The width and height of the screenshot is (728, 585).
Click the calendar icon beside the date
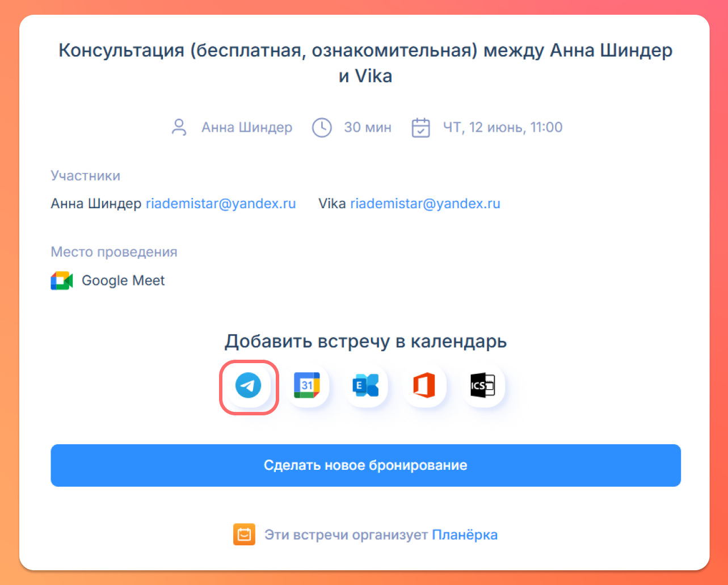coord(420,127)
